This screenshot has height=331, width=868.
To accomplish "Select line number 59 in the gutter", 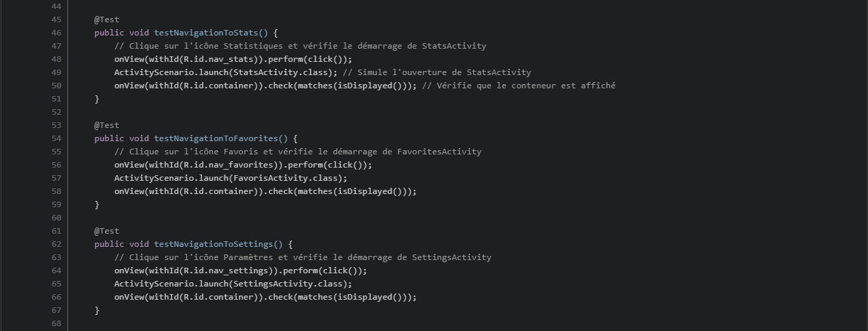I will (x=56, y=204).
